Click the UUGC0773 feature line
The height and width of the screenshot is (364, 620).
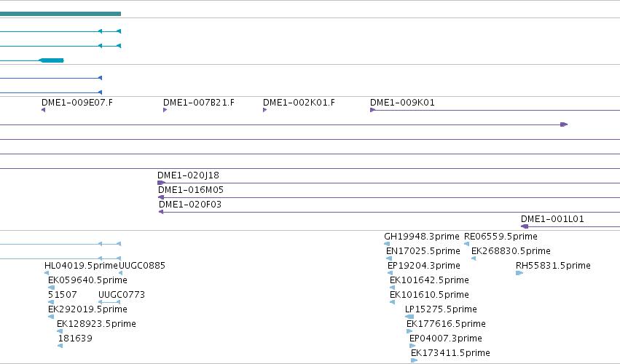pyautogui.click(x=109, y=302)
